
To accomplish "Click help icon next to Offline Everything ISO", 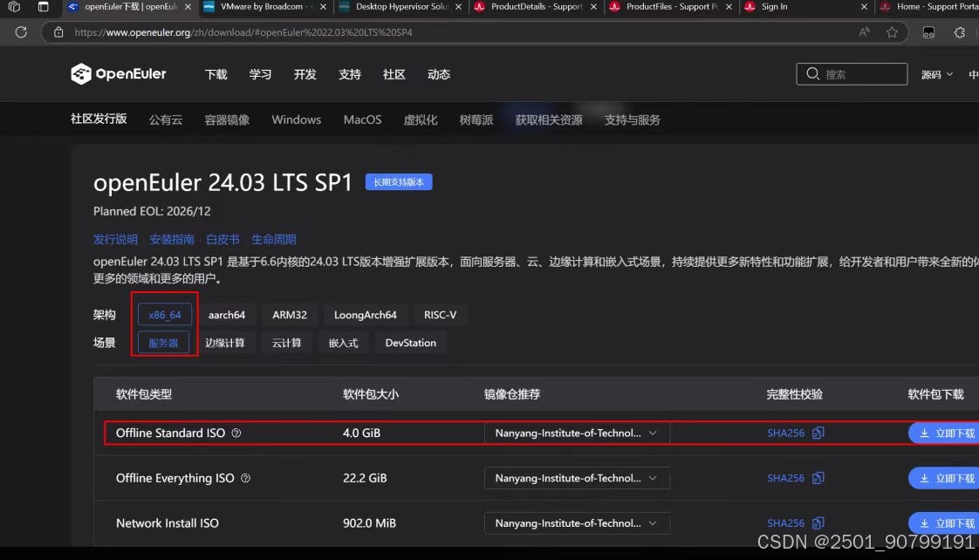I will (x=245, y=478).
